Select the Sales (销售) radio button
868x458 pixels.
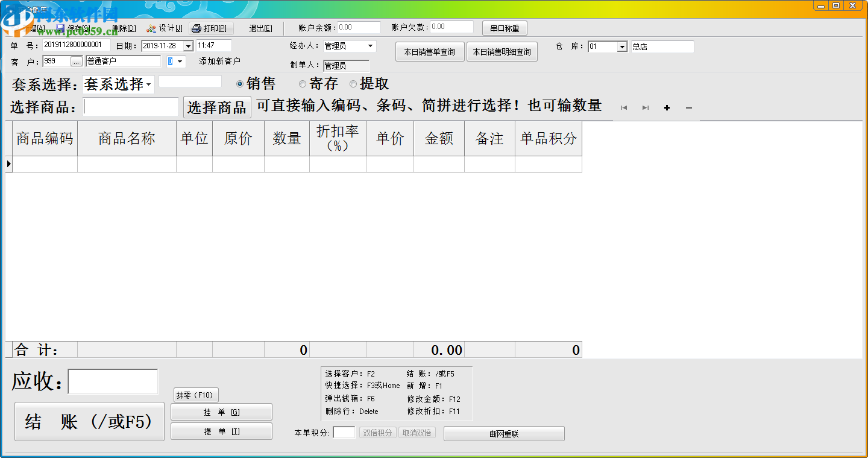click(240, 84)
